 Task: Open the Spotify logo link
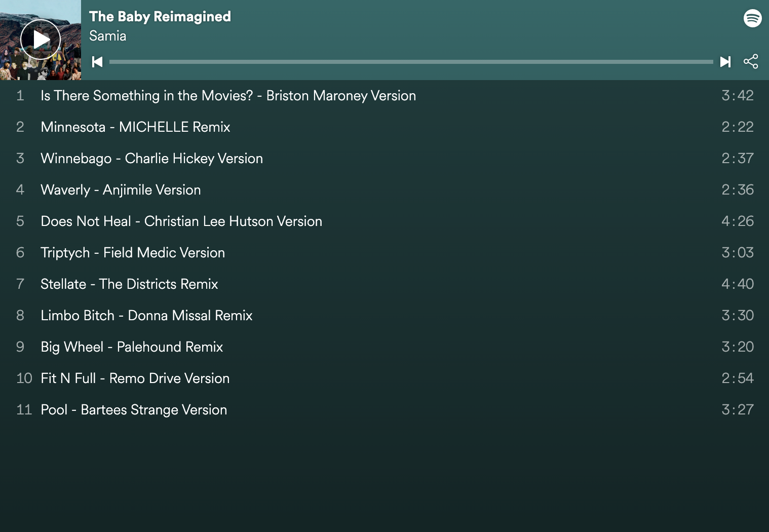click(x=753, y=18)
